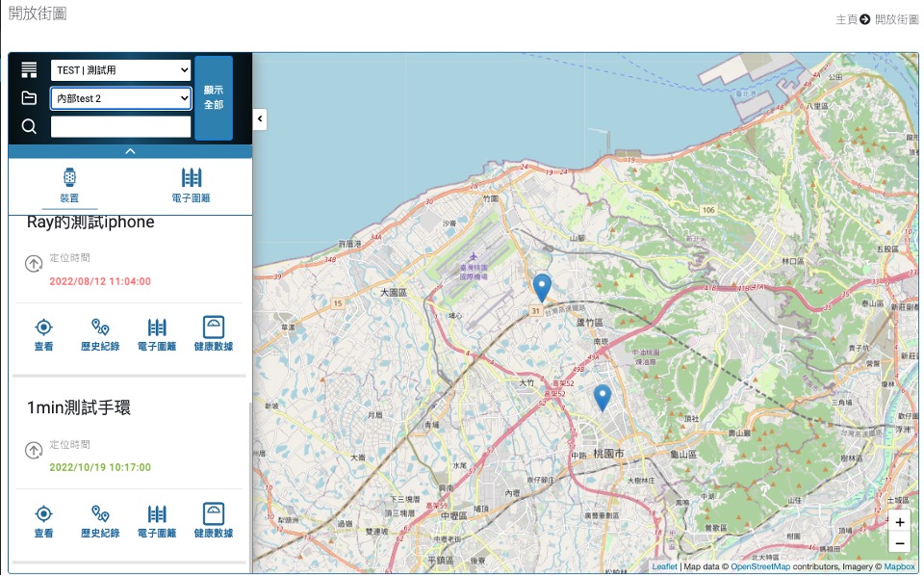Open the Mapbox attribution link
Screen dimensions: 924x576
point(899,566)
